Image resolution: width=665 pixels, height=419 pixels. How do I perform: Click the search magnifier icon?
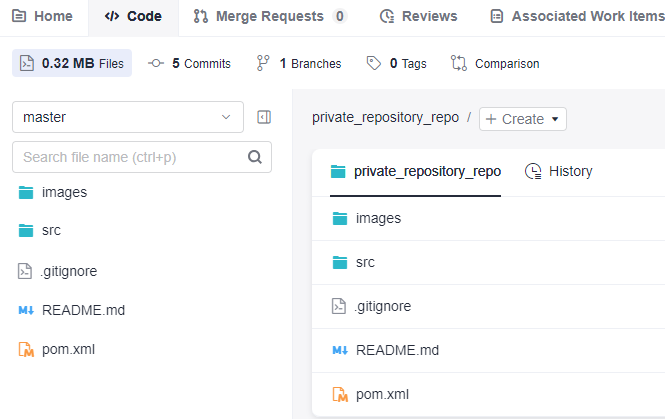254,157
